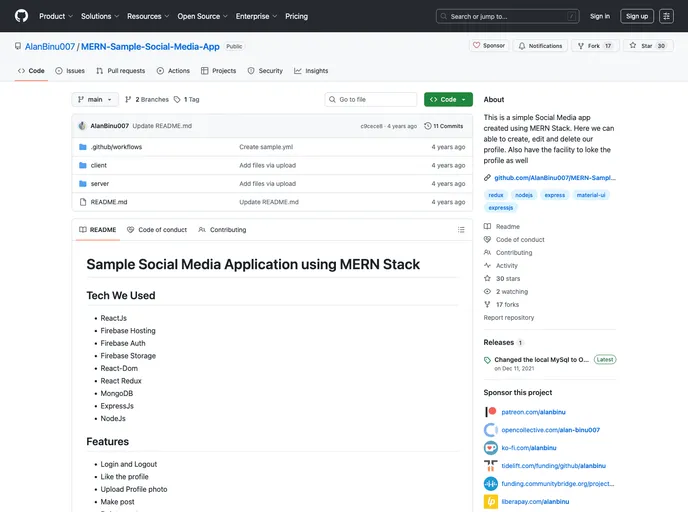Viewport: 688px width, 512px height.
Task: Open ko-fi.com/alanbinu sponsor link
Action: [x=529, y=448]
